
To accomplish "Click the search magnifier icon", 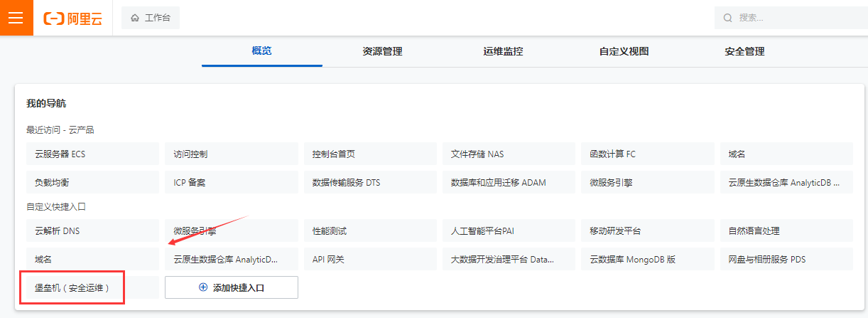I will [727, 18].
